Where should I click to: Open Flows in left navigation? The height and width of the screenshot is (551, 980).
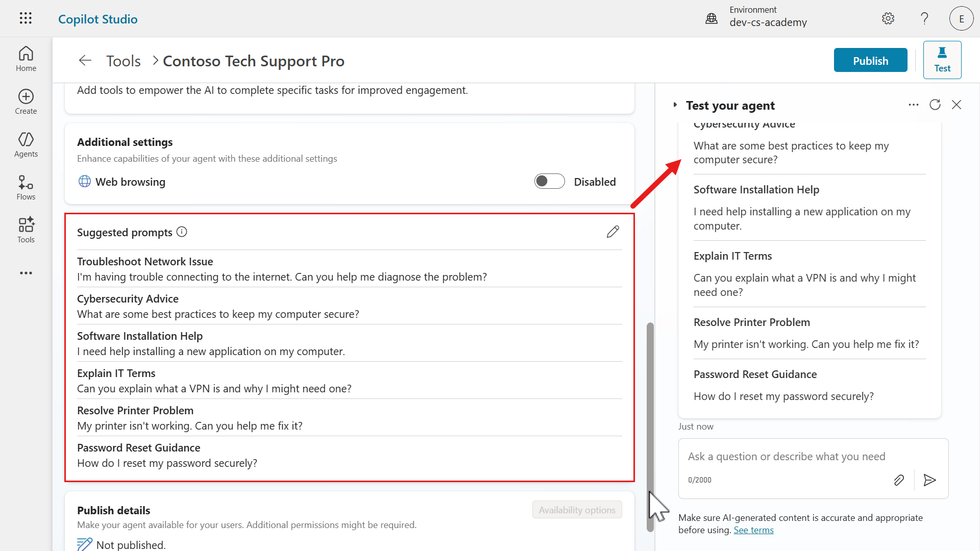tap(26, 188)
